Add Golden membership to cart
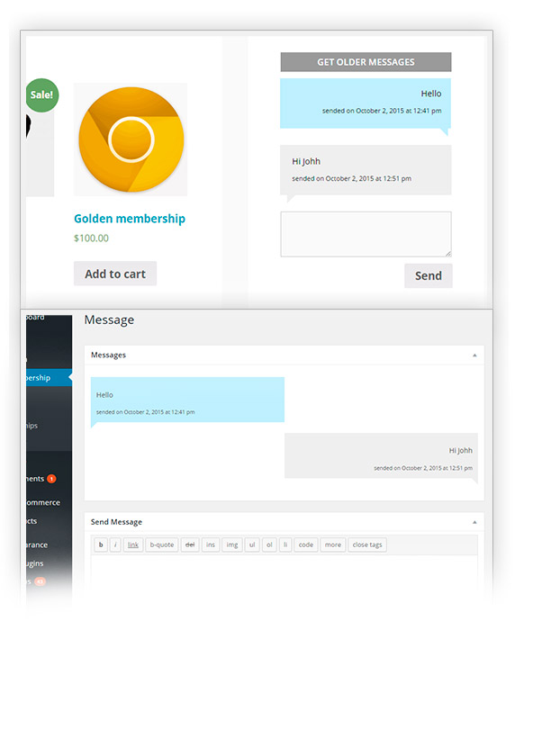The width and height of the screenshot is (542, 756). point(114,274)
